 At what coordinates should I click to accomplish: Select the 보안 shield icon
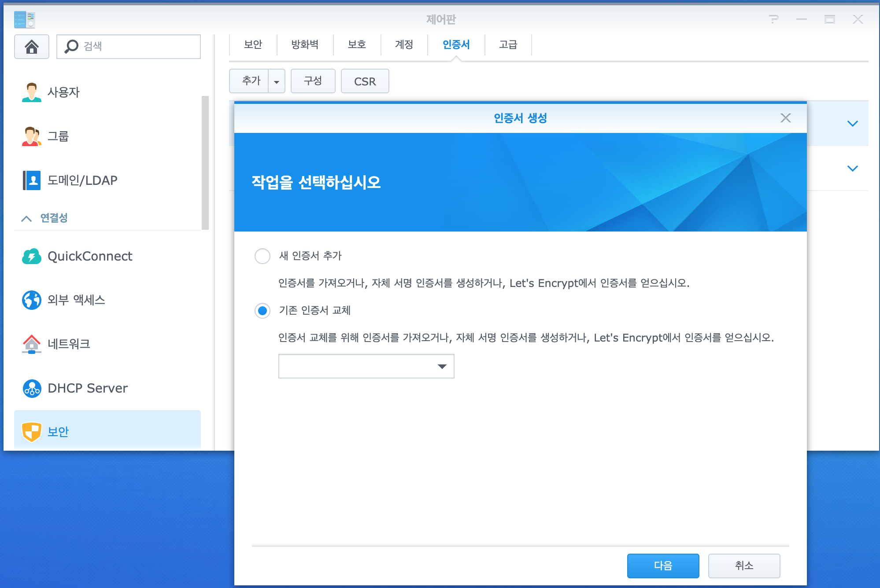[31, 432]
